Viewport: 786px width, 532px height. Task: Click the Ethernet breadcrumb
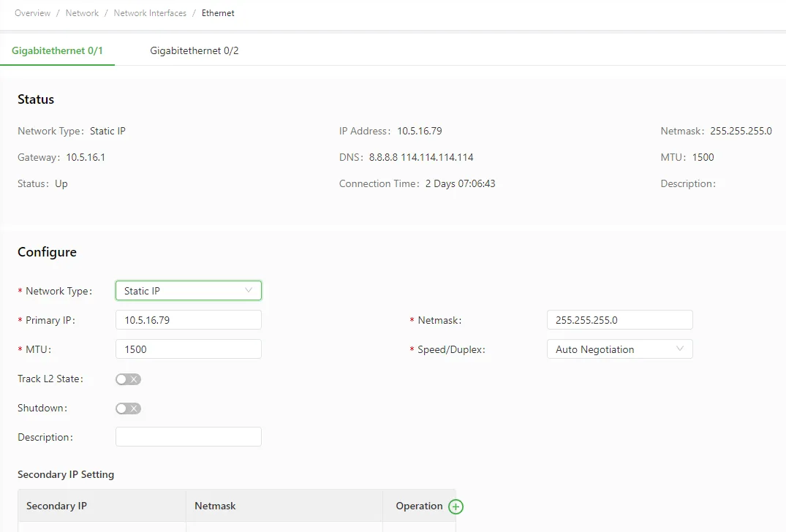(x=218, y=13)
